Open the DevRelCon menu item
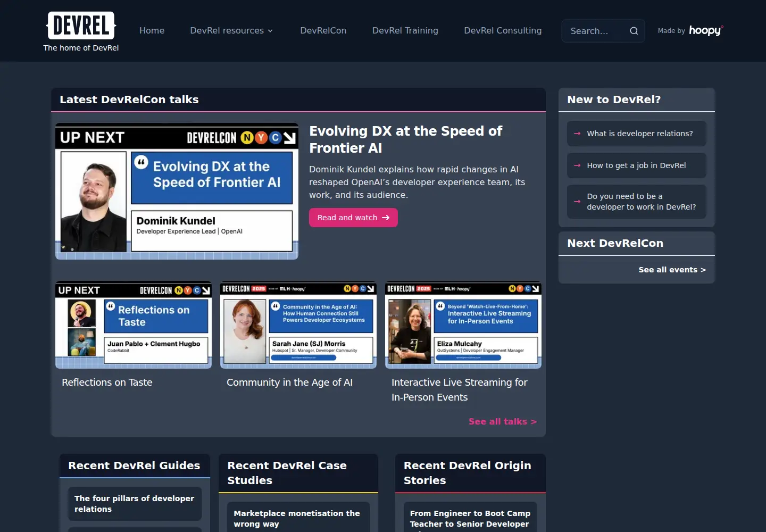The image size is (766, 532). click(323, 30)
